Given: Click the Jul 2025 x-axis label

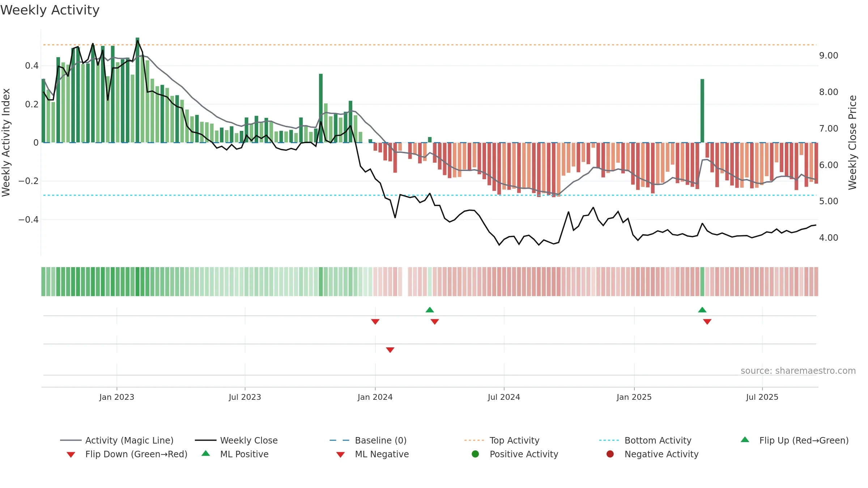Looking at the screenshot, I should 762,397.
